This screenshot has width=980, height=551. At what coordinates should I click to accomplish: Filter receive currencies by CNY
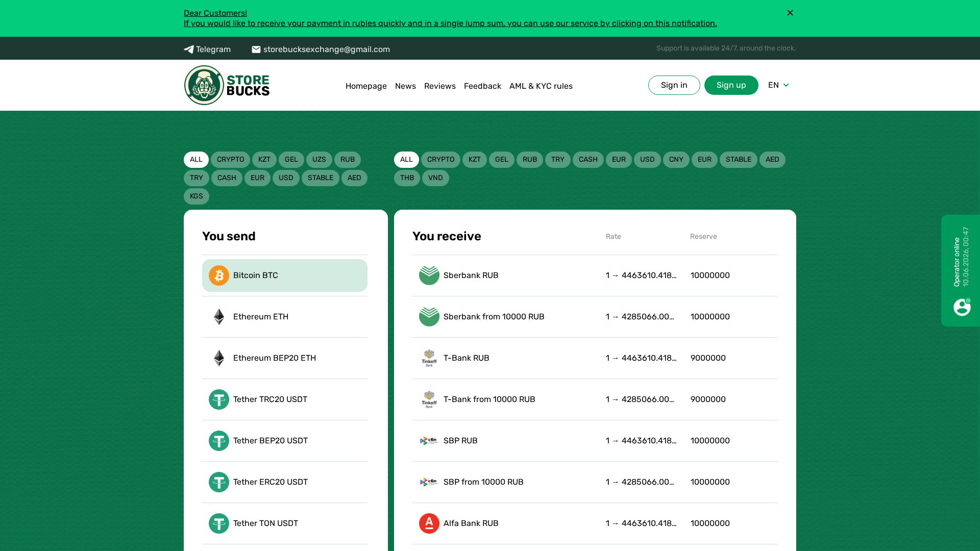click(676, 160)
